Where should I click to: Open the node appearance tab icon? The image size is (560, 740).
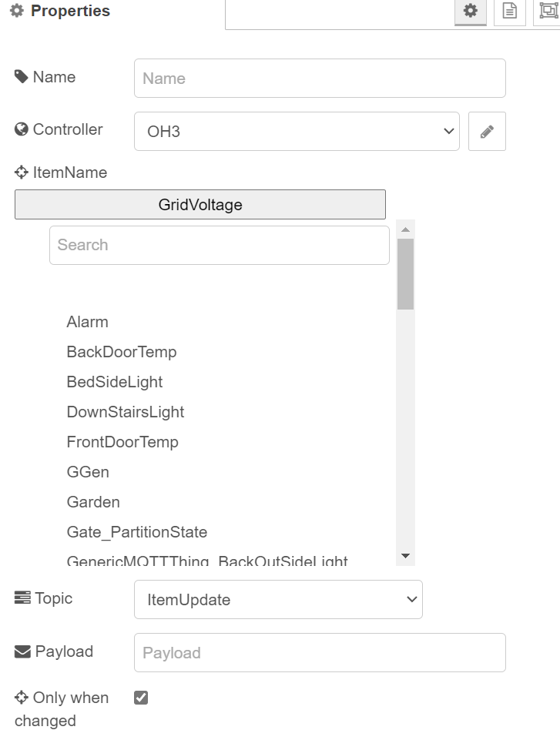(x=548, y=12)
